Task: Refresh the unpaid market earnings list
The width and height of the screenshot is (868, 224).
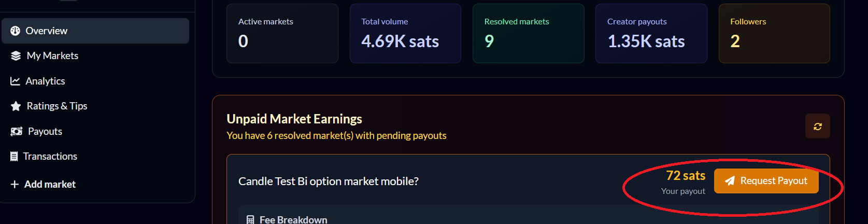Action: tap(817, 127)
